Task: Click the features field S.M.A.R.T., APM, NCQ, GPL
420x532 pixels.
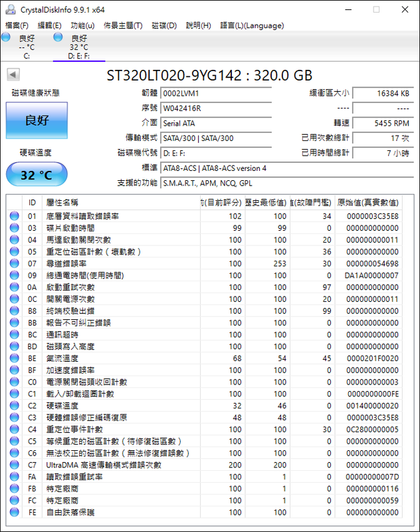Action: pos(287,183)
